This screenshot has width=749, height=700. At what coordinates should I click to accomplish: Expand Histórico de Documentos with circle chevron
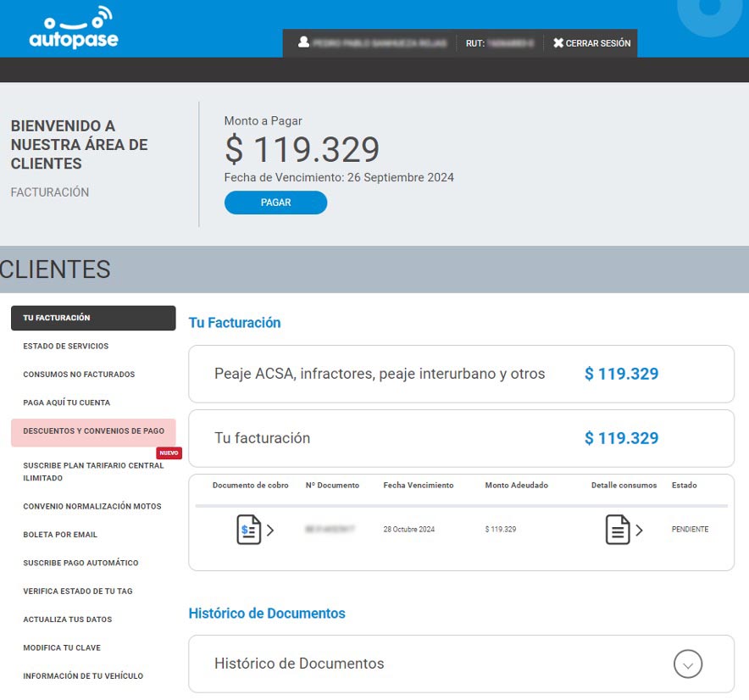(688, 664)
